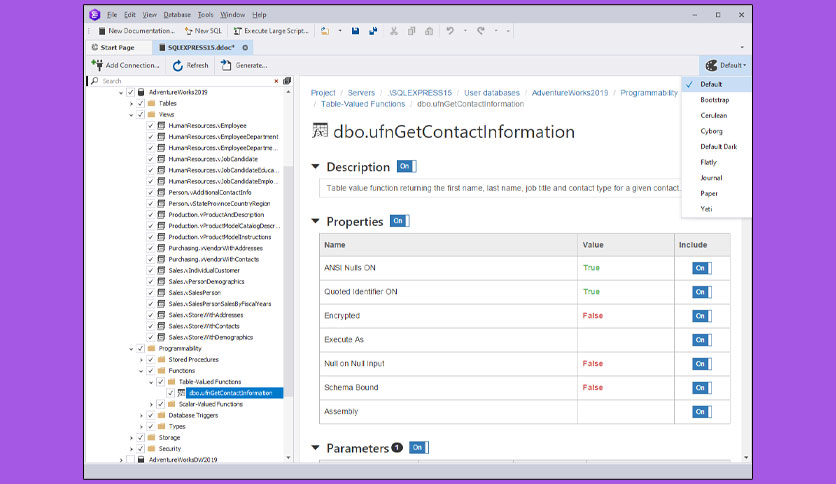This screenshot has height=484, width=836.
Task: Open the File menu
Action: (112, 15)
